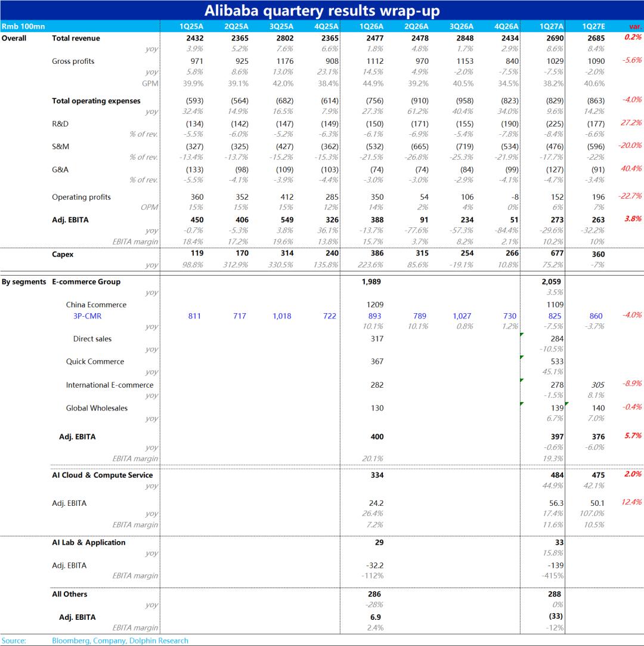
Task: Click the 27.2% R&D variance
Action: 631,123
